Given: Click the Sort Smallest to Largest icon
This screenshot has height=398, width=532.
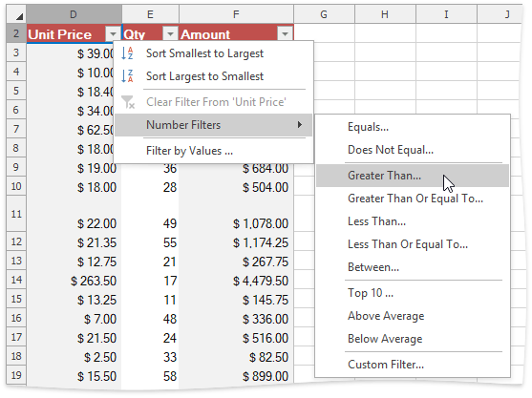Looking at the screenshot, I should coord(127,53).
